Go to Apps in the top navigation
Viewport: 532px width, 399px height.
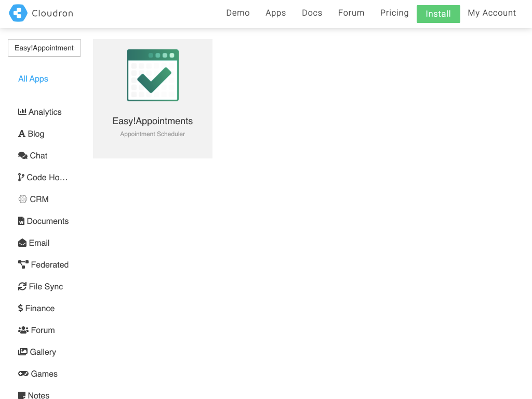click(x=276, y=13)
